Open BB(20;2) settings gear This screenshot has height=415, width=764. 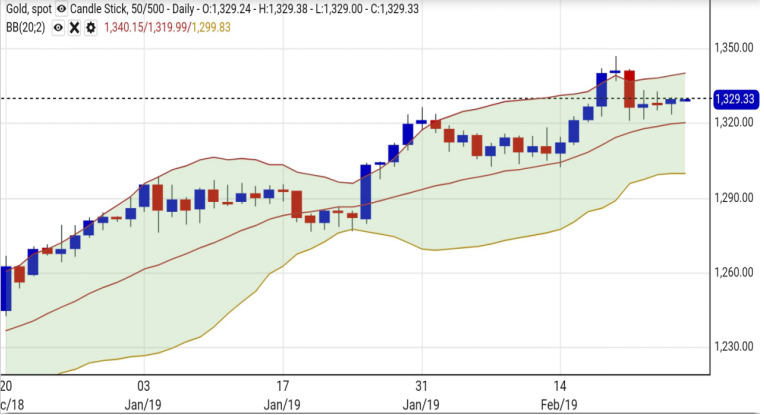click(x=91, y=27)
